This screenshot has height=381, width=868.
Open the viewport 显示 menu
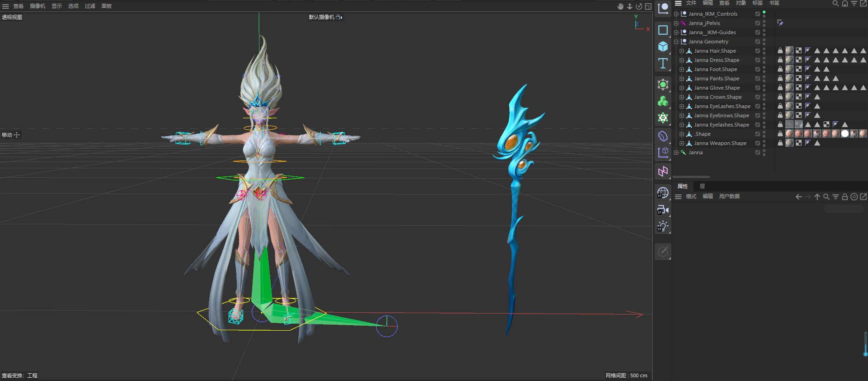coord(57,6)
